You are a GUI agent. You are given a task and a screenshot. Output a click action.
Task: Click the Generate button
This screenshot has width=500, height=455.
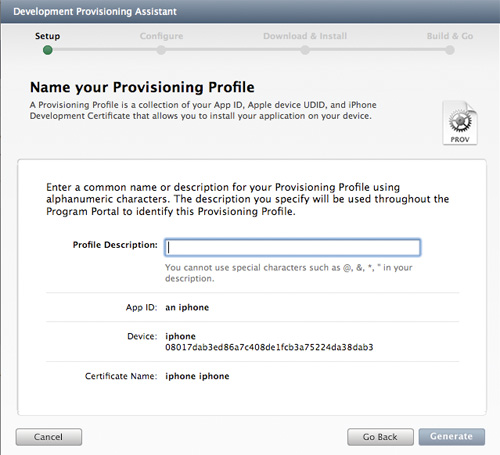click(452, 437)
